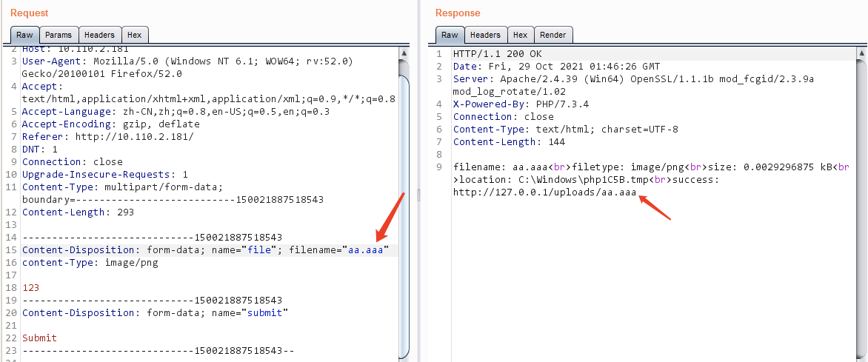Click the Content-Length 293 header line
The image size is (868, 362).
(x=78, y=212)
